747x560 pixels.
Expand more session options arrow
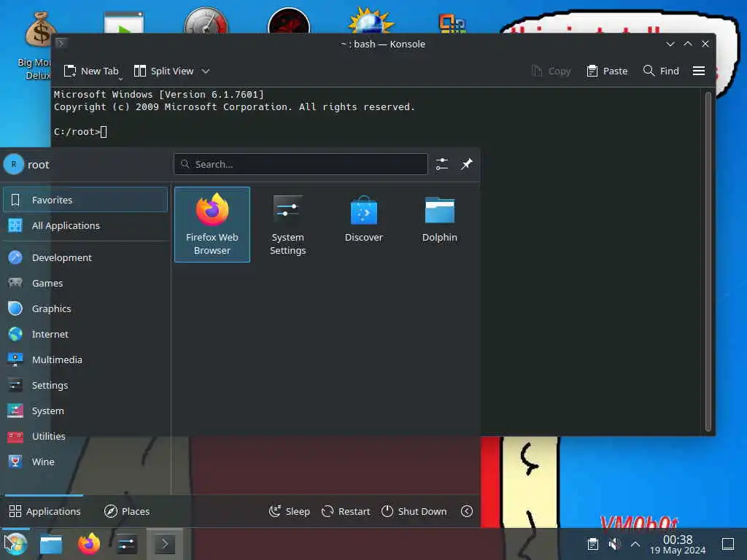point(467,511)
